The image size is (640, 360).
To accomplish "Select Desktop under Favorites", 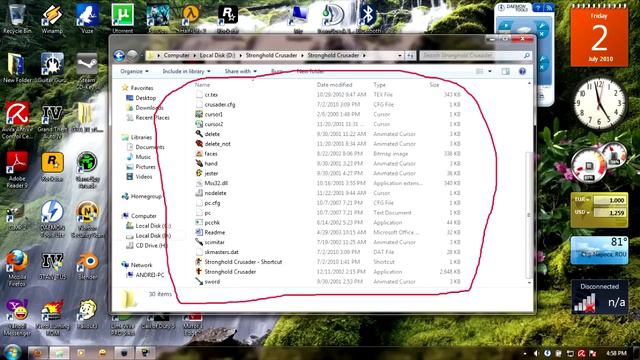I will click(145, 98).
